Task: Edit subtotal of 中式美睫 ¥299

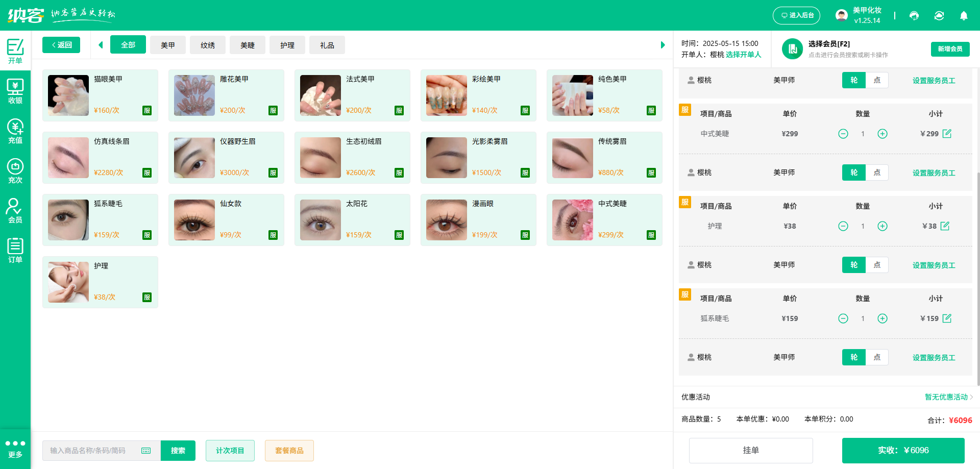Action: point(947,133)
